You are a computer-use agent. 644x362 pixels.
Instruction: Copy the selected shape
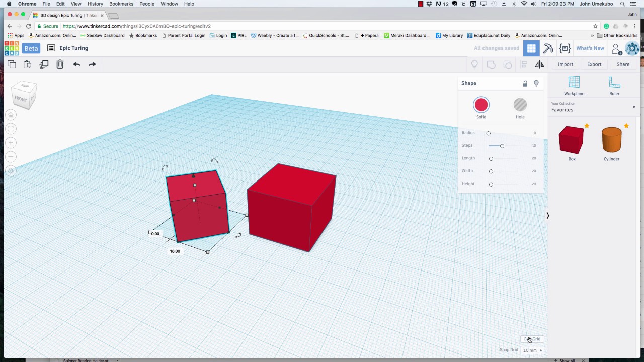pyautogui.click(x=12, y=64)
